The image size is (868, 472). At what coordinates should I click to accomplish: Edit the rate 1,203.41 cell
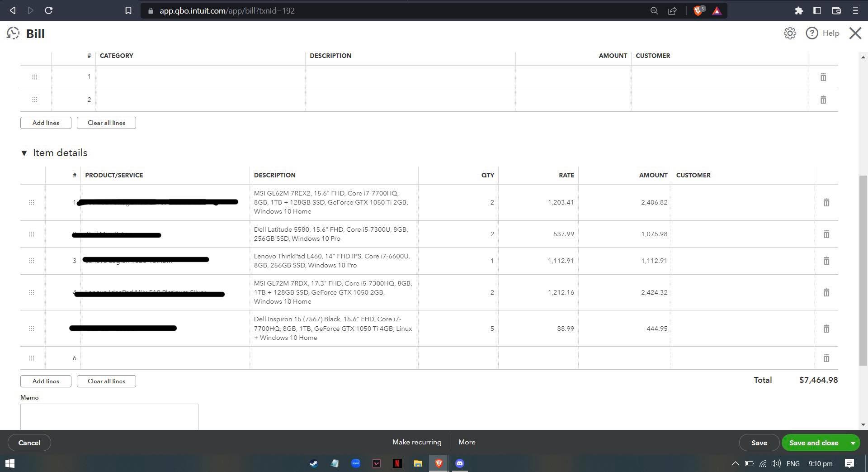tap(538, 202)
